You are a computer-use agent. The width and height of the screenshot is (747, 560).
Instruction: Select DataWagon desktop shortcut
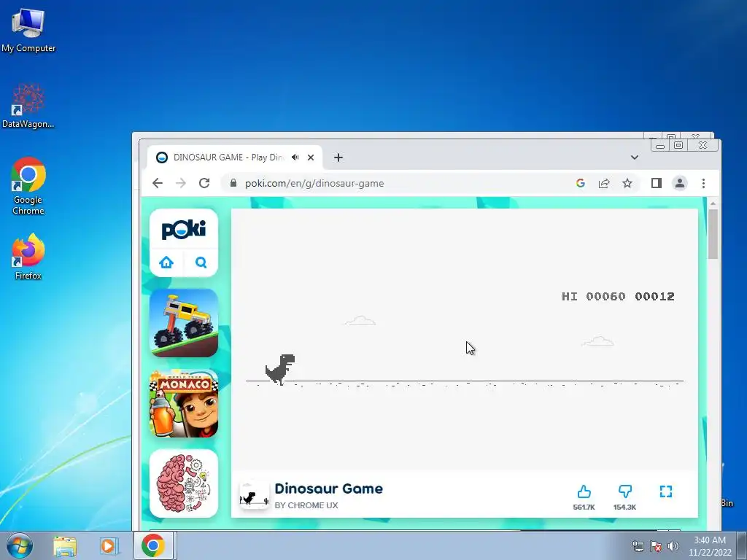click(28, 106)
